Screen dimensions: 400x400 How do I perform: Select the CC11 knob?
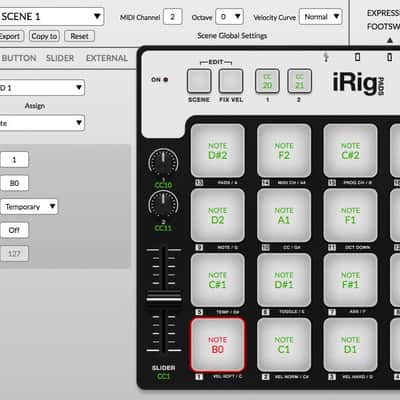[x=163, y=204]
